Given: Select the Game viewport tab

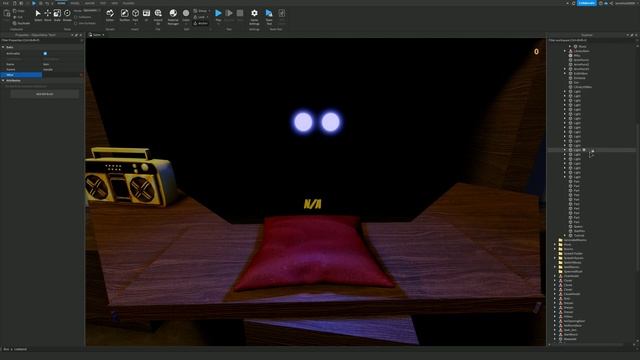Looking at the screenshot, I should [97, 35].
